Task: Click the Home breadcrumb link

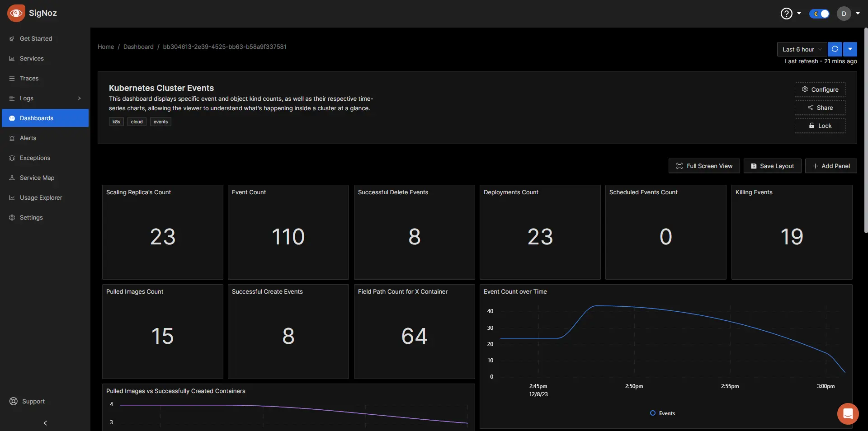Action: [x=106, y=47]
